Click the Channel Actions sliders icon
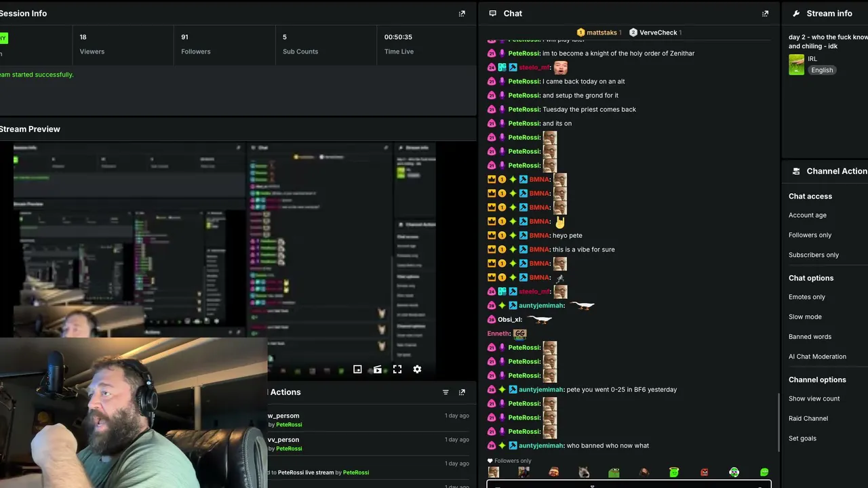The image size is (868, 488). pyautogui.click(x=796, y=171)
